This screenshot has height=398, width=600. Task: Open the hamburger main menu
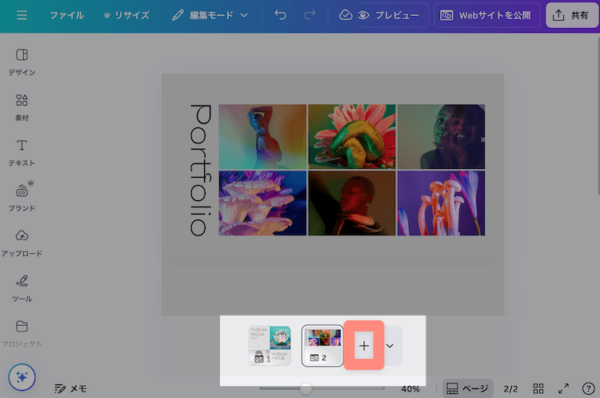(22, 15)
